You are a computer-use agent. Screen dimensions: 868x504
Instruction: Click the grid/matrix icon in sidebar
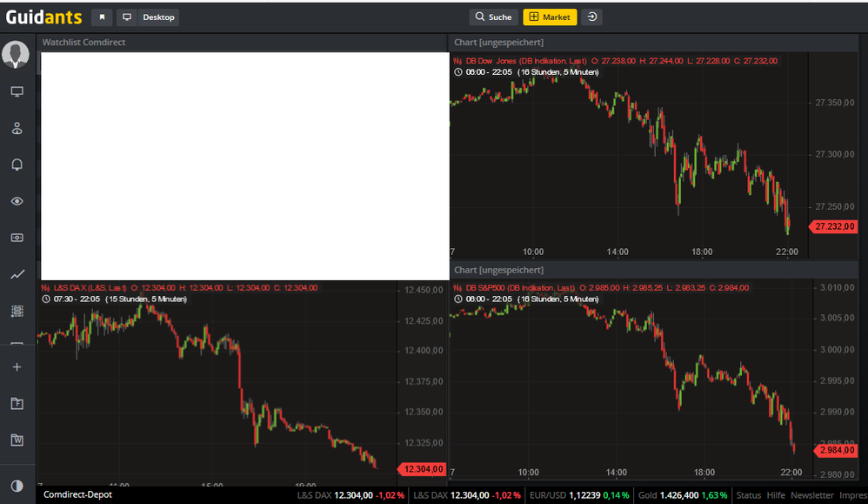click(17, 311)
